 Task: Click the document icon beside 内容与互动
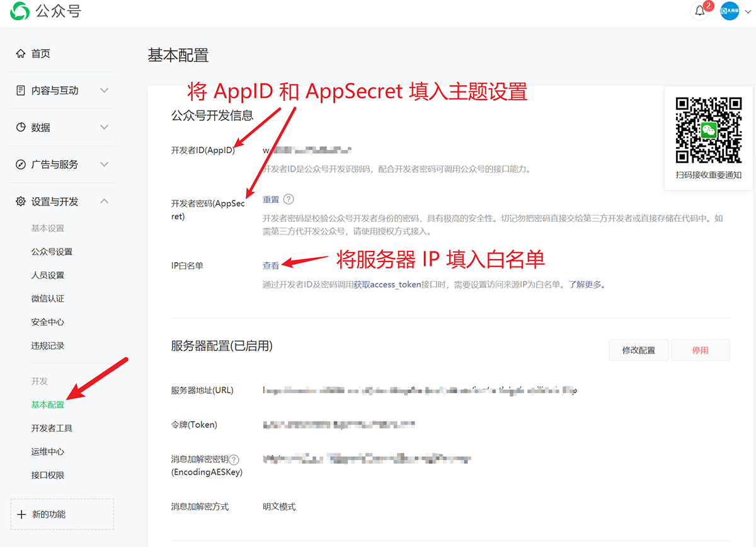click(21, 91)
